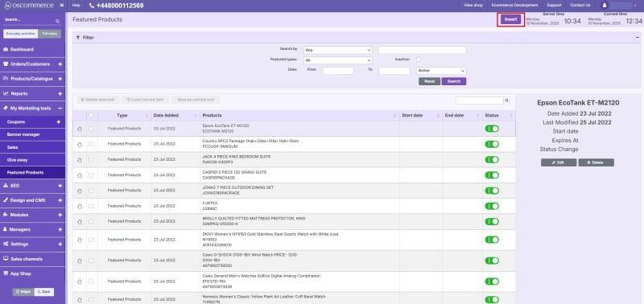Click the phone number +448000112569
644x304 pixels.
[x=116, y=6]
